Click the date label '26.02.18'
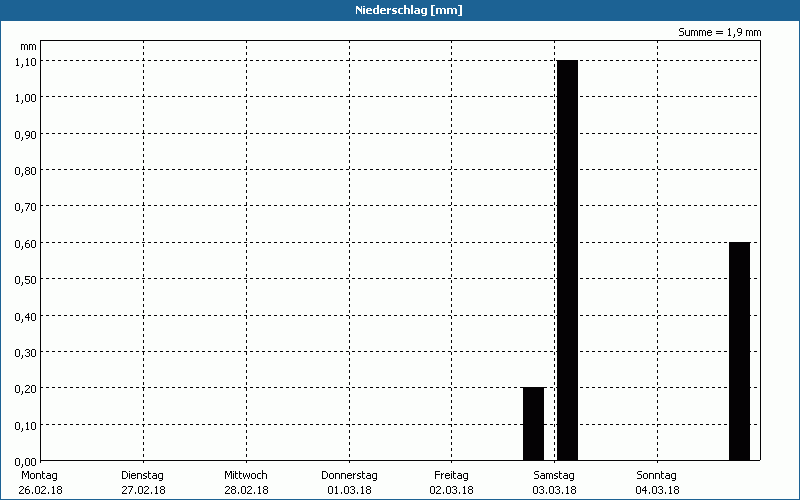Viewport: 800px width, 500px height. click(40, 491)
